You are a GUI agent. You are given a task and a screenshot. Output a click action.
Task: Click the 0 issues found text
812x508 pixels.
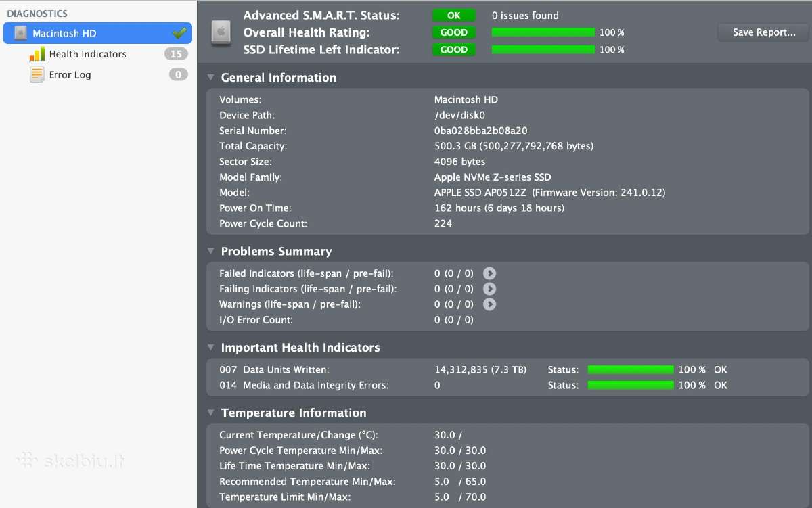point(525,16)
